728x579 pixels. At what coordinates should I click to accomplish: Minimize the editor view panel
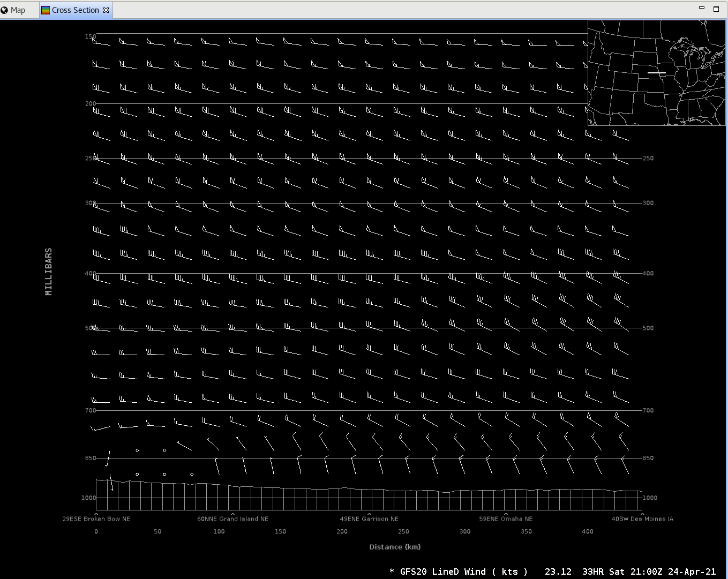coord(702,9)
